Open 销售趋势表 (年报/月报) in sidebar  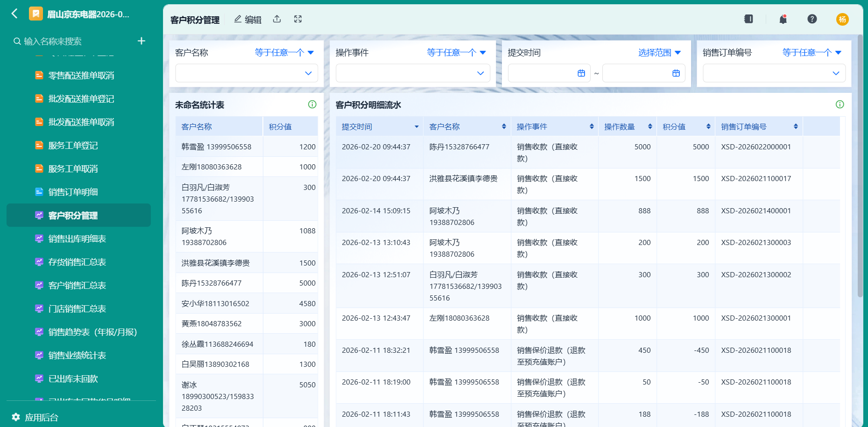(78, 332)
